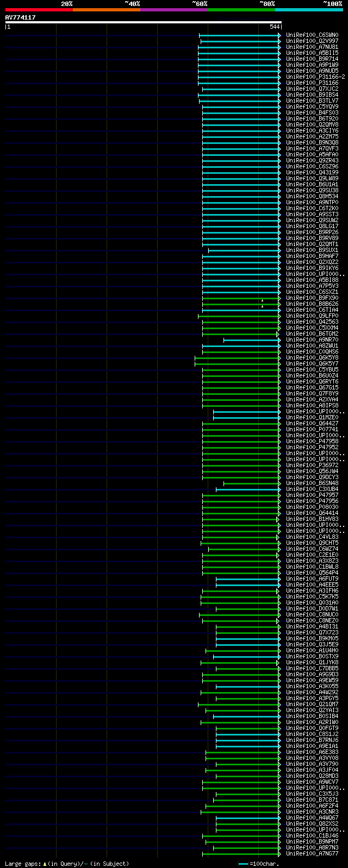
Task: Click the UniRef100_Q8LG17 label
Action: pos(312,227)
